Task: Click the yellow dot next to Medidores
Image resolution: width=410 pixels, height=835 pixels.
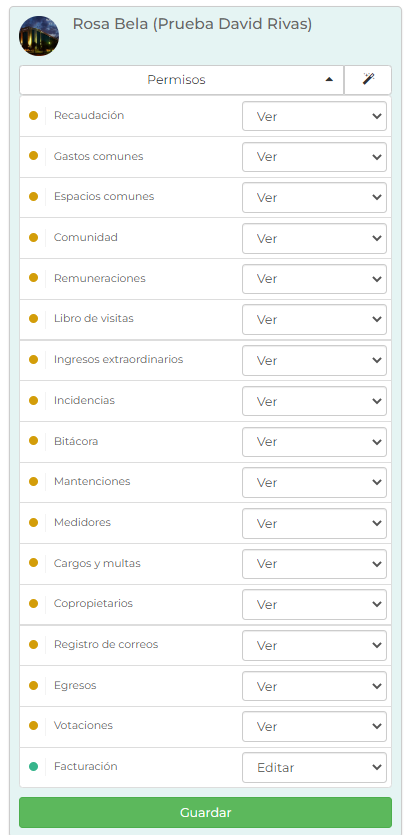Action: pos(33,522)
